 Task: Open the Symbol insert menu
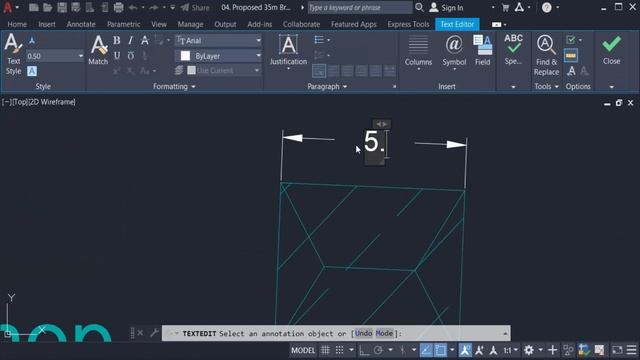click(x=454, y=52)
